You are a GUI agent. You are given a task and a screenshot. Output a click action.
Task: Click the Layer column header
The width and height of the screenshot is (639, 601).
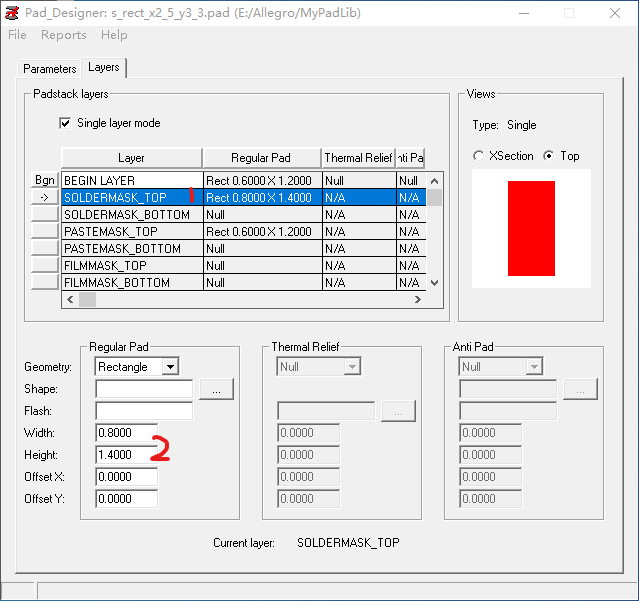131,158
